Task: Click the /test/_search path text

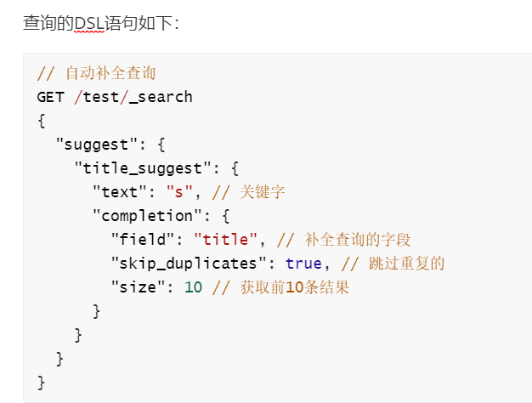Action: (x=133, y=97)
